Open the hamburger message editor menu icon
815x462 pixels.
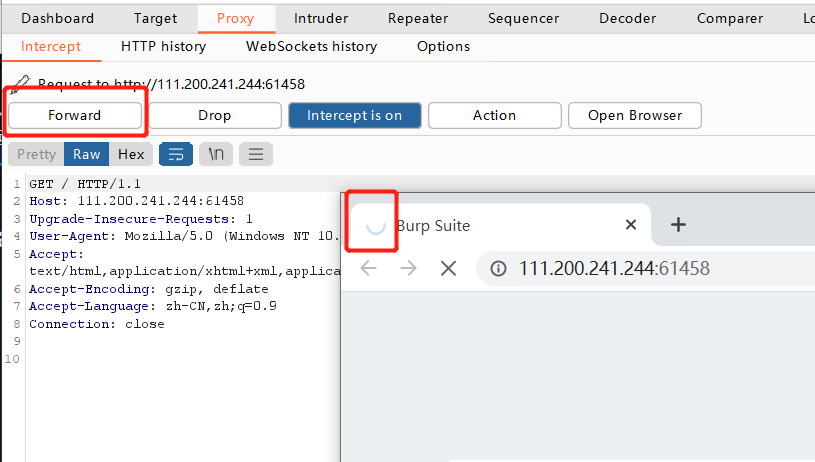click(255, 154)
